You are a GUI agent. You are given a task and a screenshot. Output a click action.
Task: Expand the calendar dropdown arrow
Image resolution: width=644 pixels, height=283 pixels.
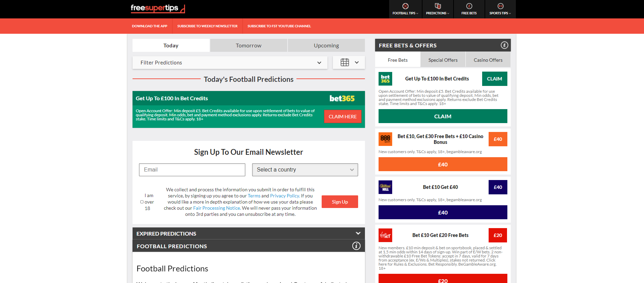[357, 62]
